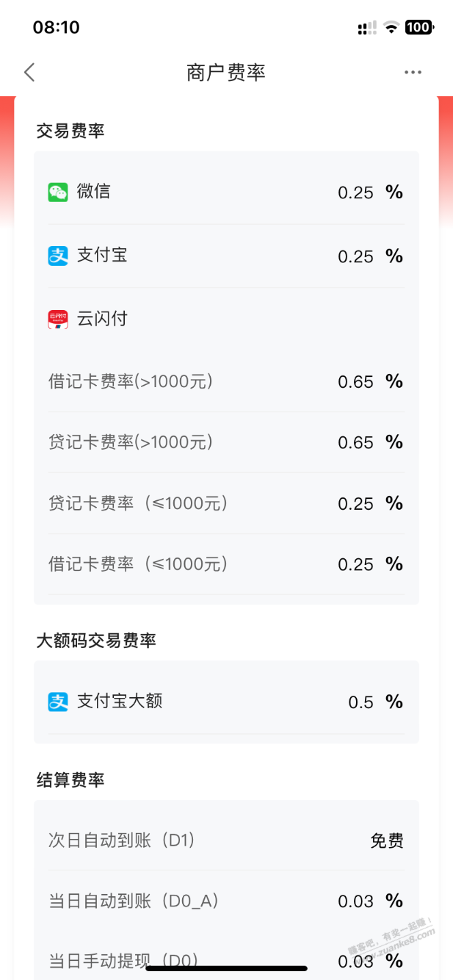Select 贷记卡费率(≤1000元) row
Screen dimensions: 453x980
coord(226,503)
